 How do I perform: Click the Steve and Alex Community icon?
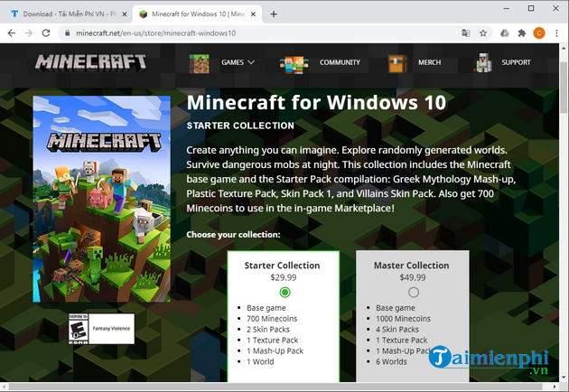(294, 65)
